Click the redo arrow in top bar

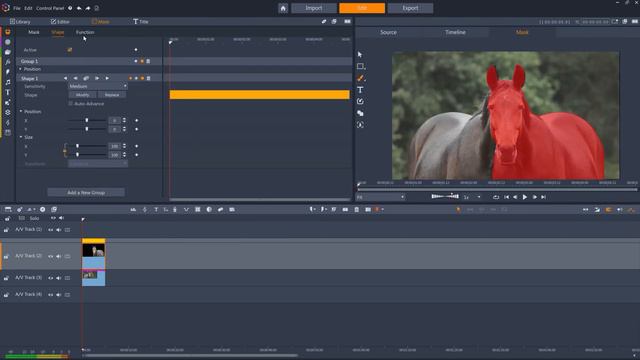(88, 8)
